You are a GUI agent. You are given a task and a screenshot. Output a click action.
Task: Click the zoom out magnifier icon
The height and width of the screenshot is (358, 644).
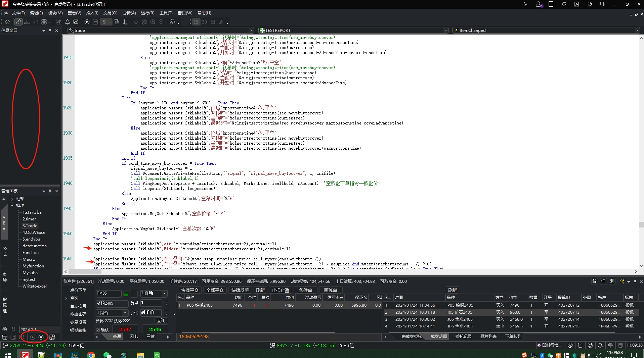(161, 22)
